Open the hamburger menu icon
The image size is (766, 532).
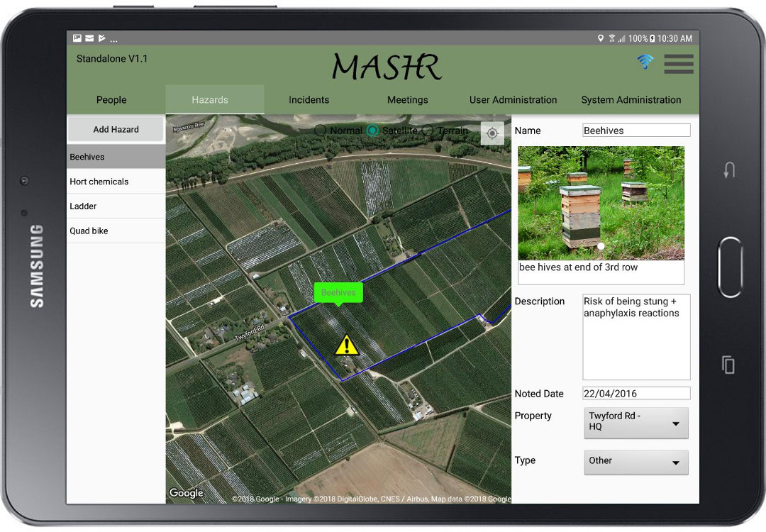point(678,64)
